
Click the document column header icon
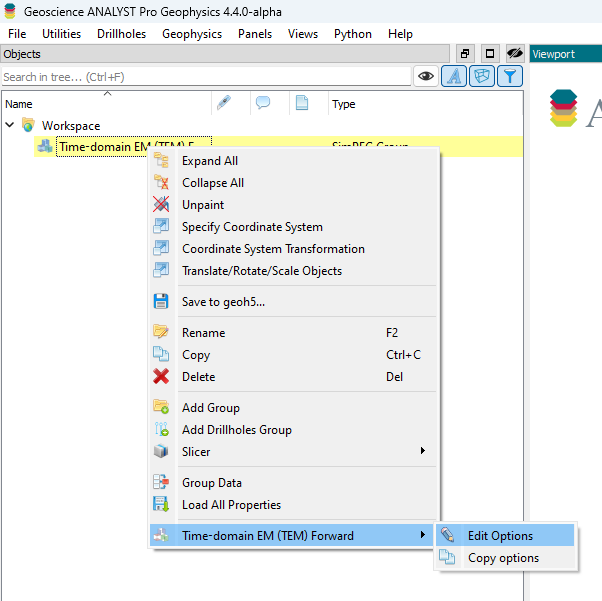(302, 103)
